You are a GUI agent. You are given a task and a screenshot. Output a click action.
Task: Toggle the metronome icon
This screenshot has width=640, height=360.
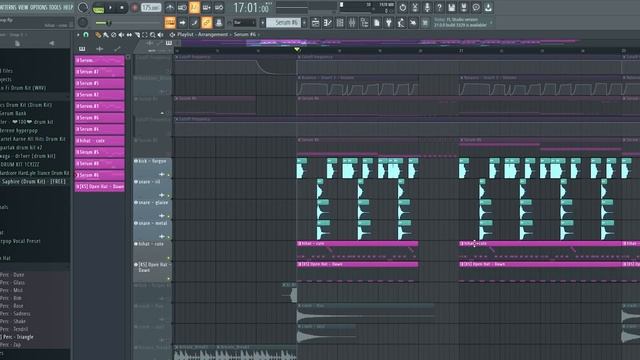pyautogui.click(x=170, y=7)
